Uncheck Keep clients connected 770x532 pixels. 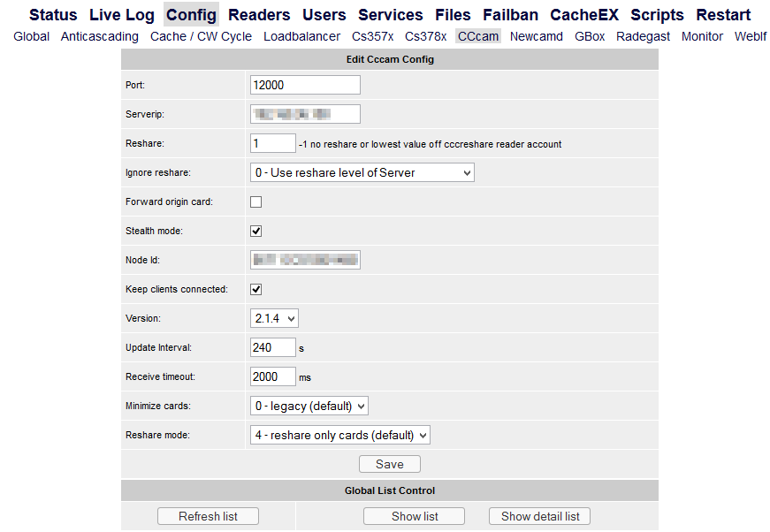coord(255,290)
